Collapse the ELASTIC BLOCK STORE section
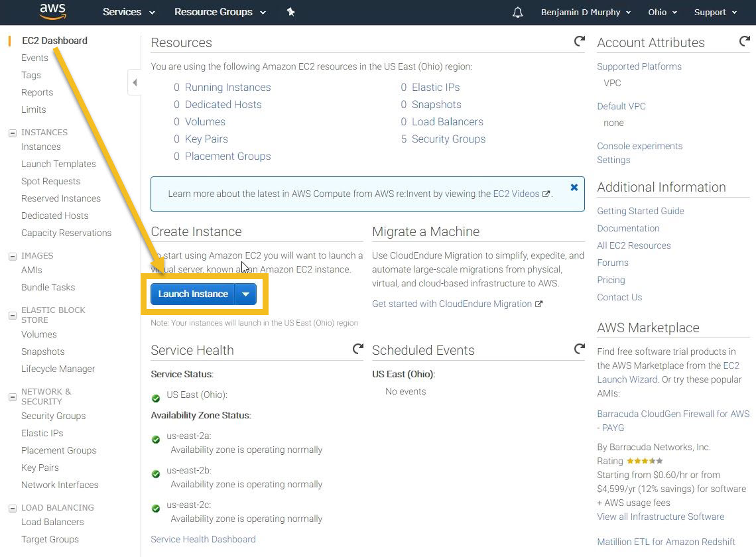The height and width of the screenshot is (557, 756). pos(13,316)
